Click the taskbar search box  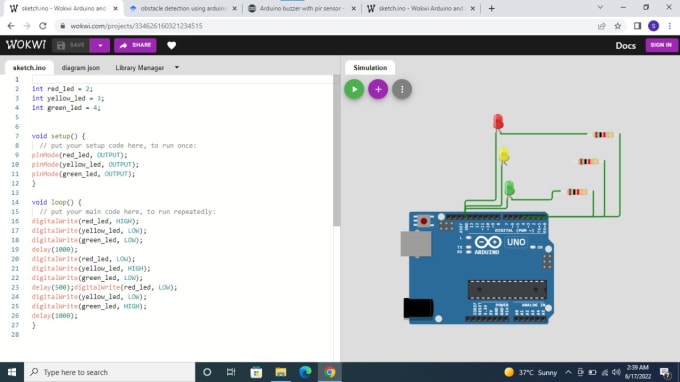click(x=110, y=372)
